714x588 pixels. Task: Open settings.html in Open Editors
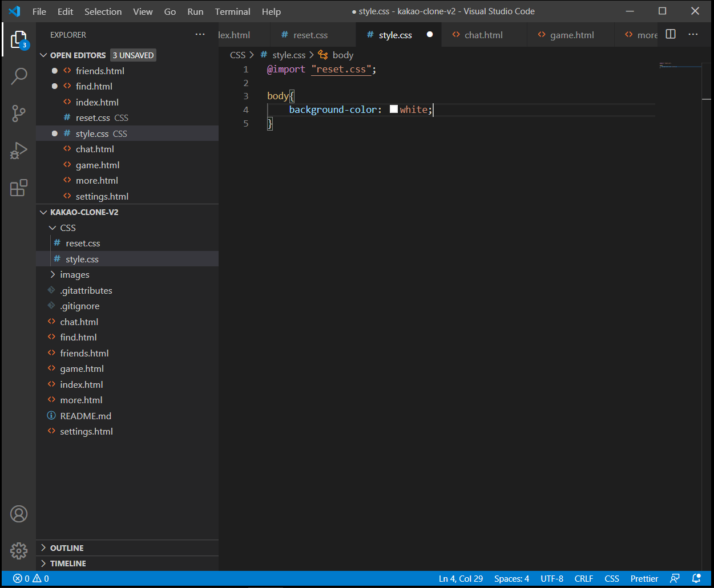coord(127,196)
